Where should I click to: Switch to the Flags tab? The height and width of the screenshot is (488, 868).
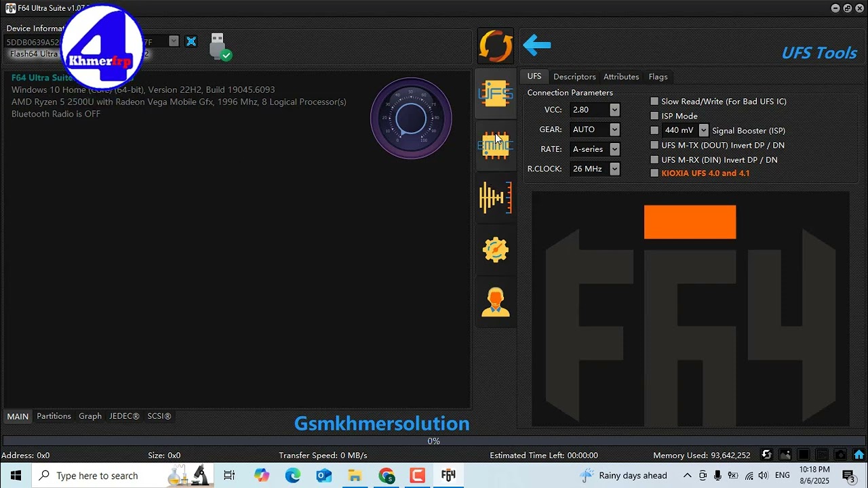click(x=658, y=77)
